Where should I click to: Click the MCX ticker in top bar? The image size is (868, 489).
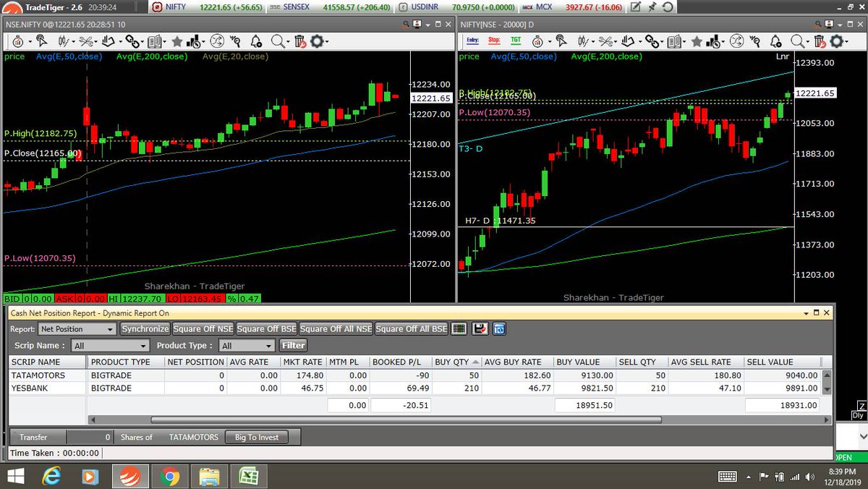(572, 7)
